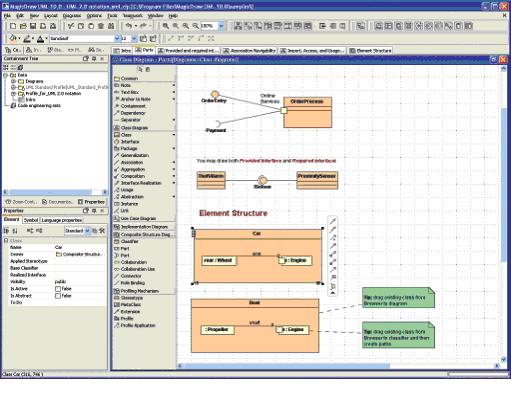
Task: Click the line color pencil icon
Action: (27, 39)
